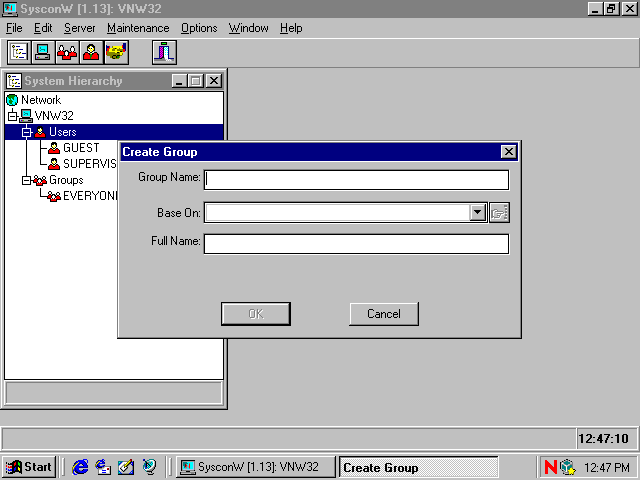The height and width of the screenshot is (480, 640).
Task: Open the Groups toolbar icon with three people
Action: point(67,52)
